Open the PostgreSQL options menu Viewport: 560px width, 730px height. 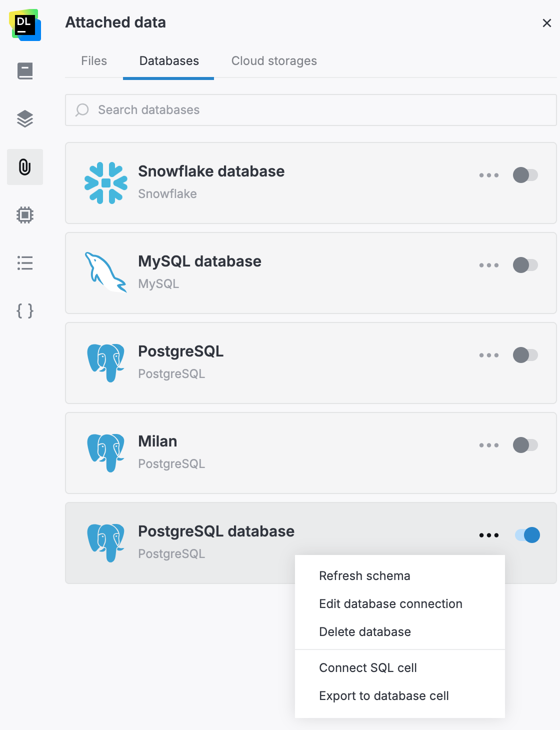pos(488,355)
